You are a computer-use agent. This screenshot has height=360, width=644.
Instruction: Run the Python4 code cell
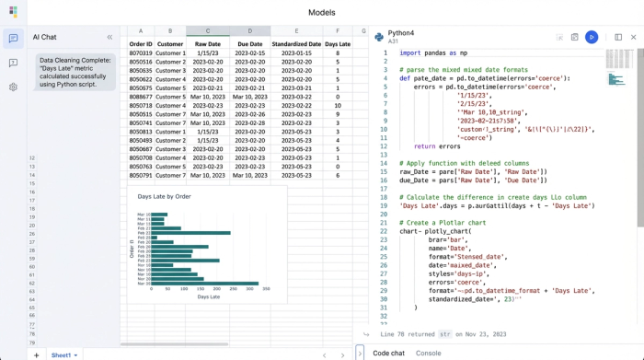click(x=592, y=37)
